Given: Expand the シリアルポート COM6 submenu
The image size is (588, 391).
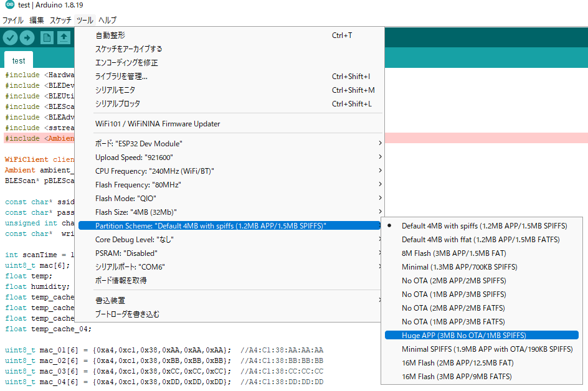Looking at the screenshot, I should tap(229, 267).
